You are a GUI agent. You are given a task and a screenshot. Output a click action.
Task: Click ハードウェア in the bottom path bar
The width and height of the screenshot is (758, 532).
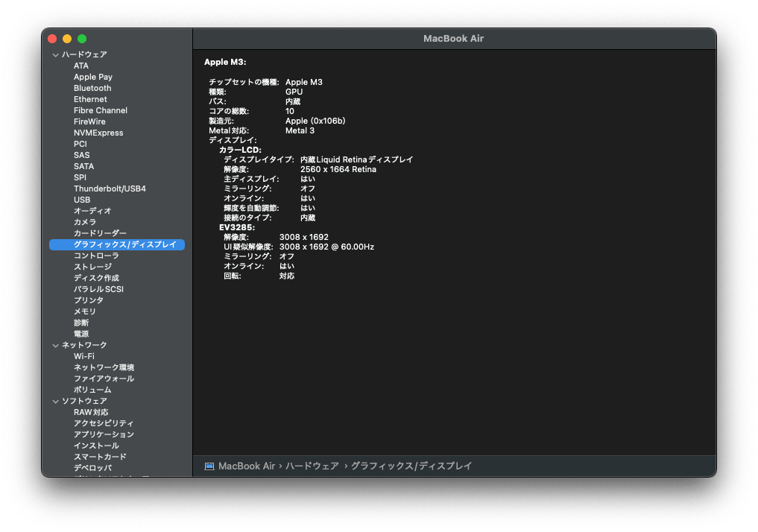(312, 466)
